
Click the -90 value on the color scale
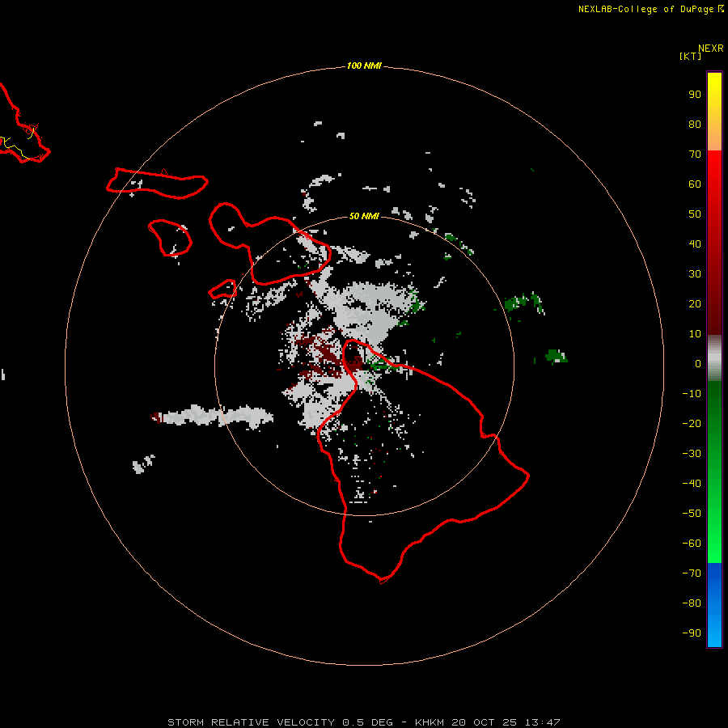pyautogui.click(x=692, y=633)
